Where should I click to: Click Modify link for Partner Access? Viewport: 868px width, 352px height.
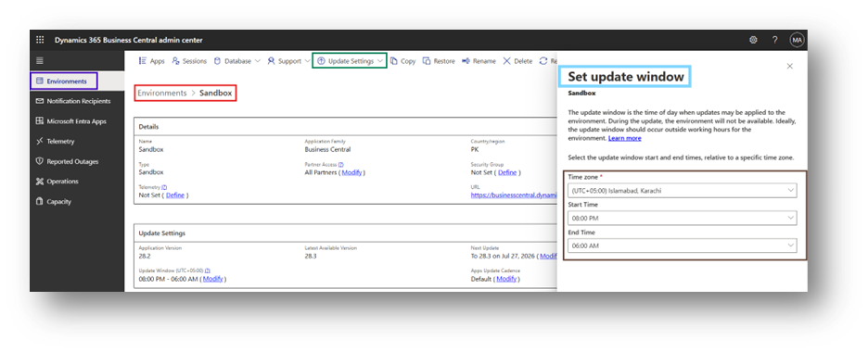coord(351,172)
